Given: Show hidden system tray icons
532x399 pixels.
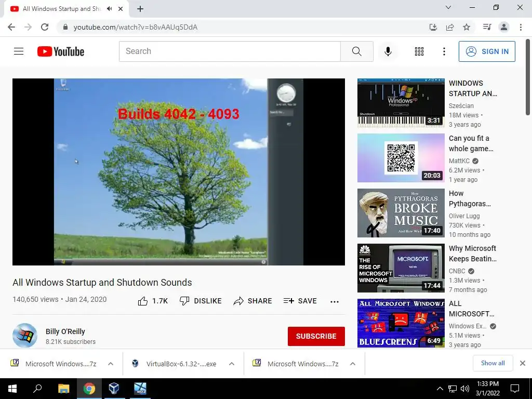Looking at the screenshot, I should (440, 389).
